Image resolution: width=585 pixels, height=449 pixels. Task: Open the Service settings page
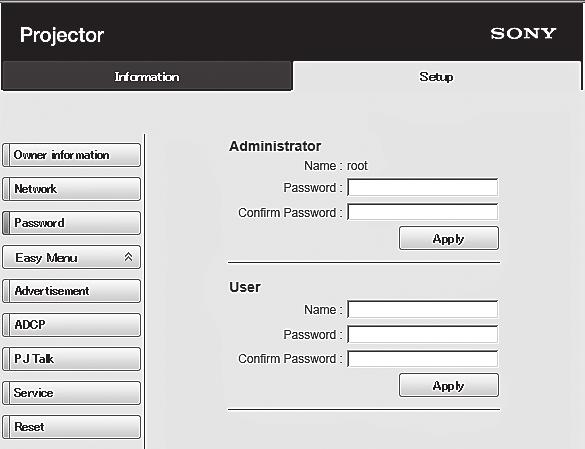(72, 393)
